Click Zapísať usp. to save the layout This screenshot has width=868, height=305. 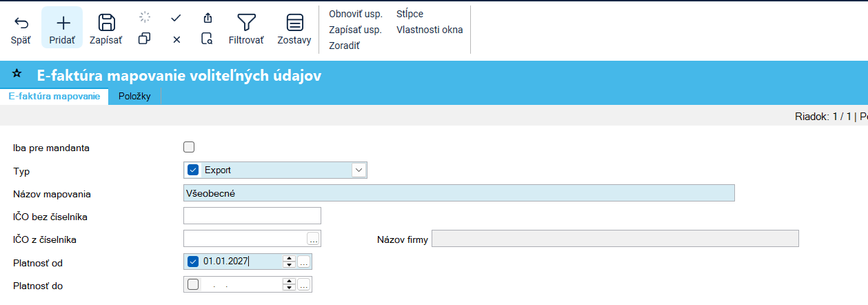(x=355, y=30)
